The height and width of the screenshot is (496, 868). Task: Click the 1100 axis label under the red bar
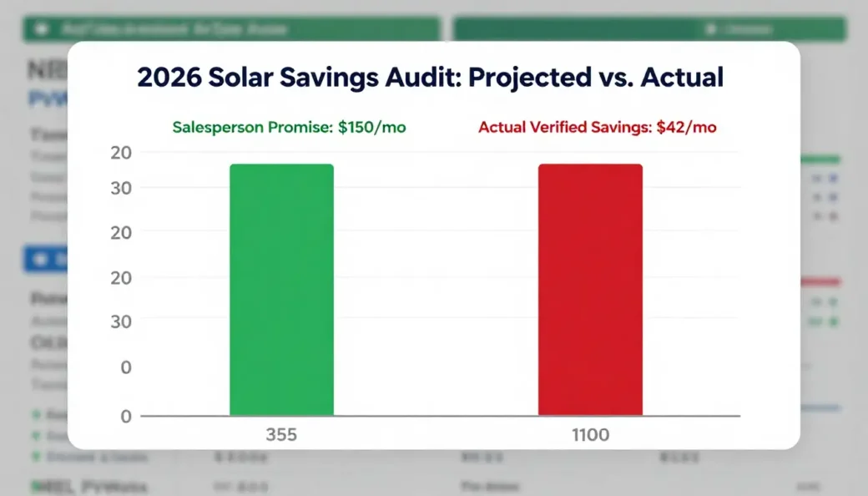[x=591, y=435]
